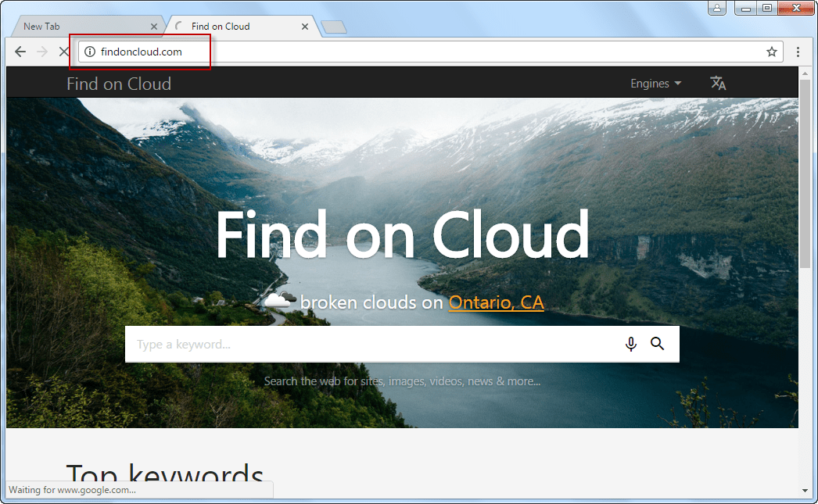Switch to the New Tab tab
The width and height of the screenshot is (818, 504).
pyautogui.click(x=88, y=27)
